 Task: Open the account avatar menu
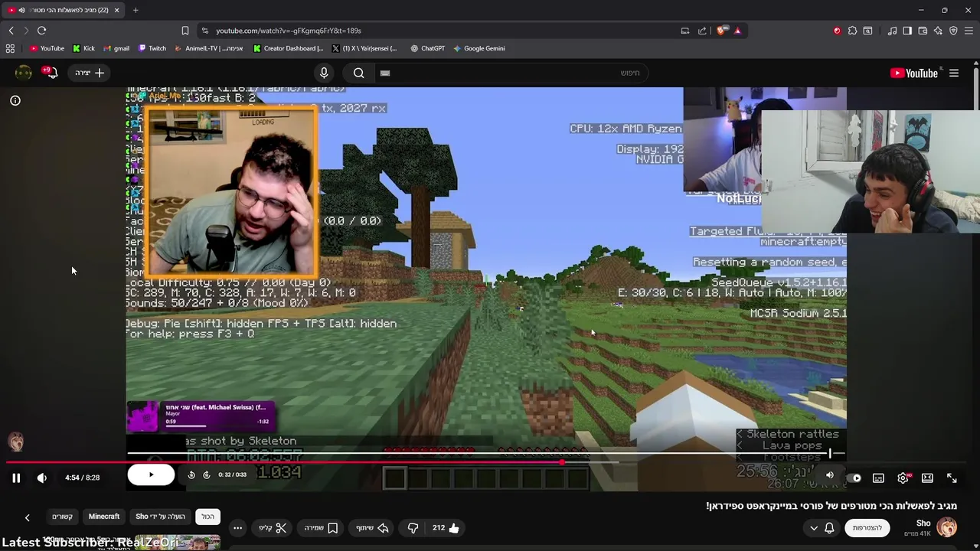(x=24, y=73)
